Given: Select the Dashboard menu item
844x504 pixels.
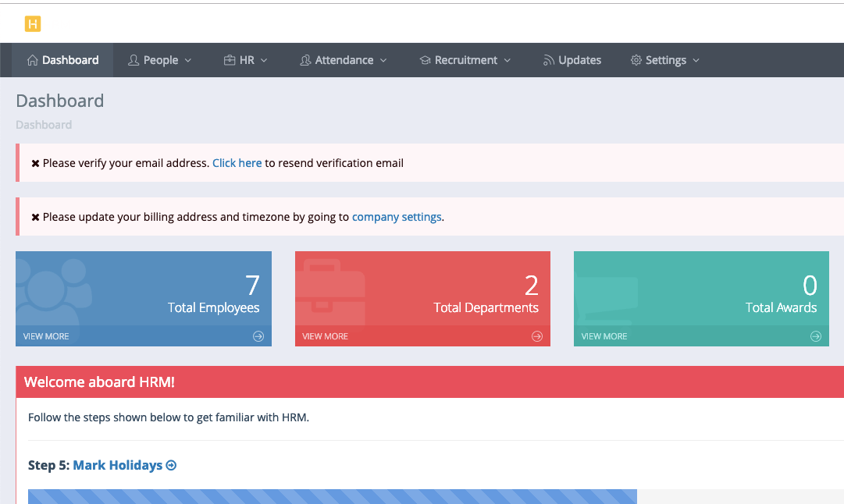Looking at the screenshot, I should [x=63, y=59].
